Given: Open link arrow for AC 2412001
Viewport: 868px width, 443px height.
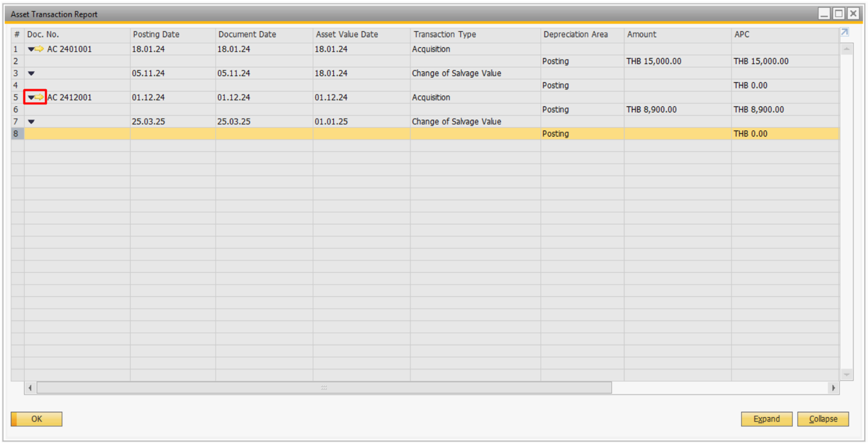Looking at the screenshot, I should pos(40,97).
